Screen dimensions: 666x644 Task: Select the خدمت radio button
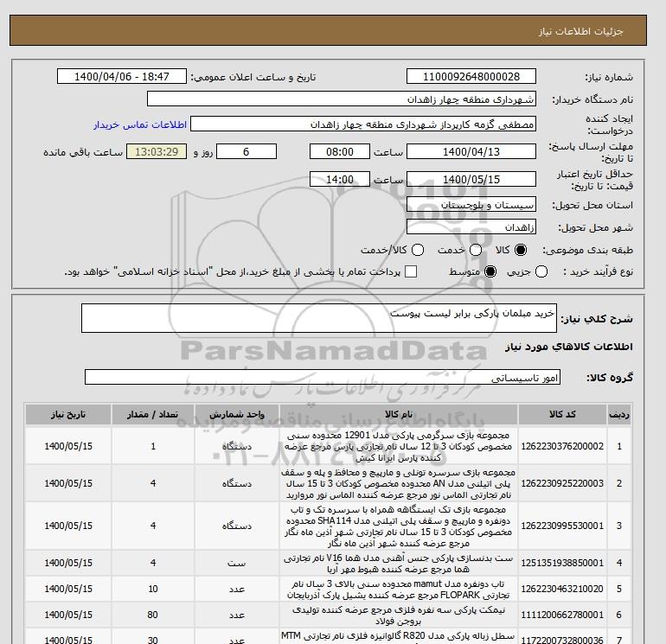(476, 250)
